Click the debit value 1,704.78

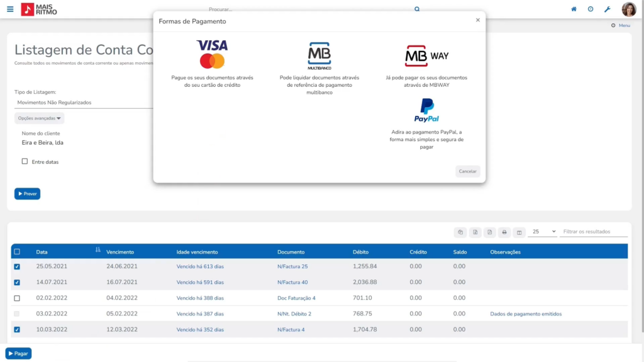pos(365,329)
